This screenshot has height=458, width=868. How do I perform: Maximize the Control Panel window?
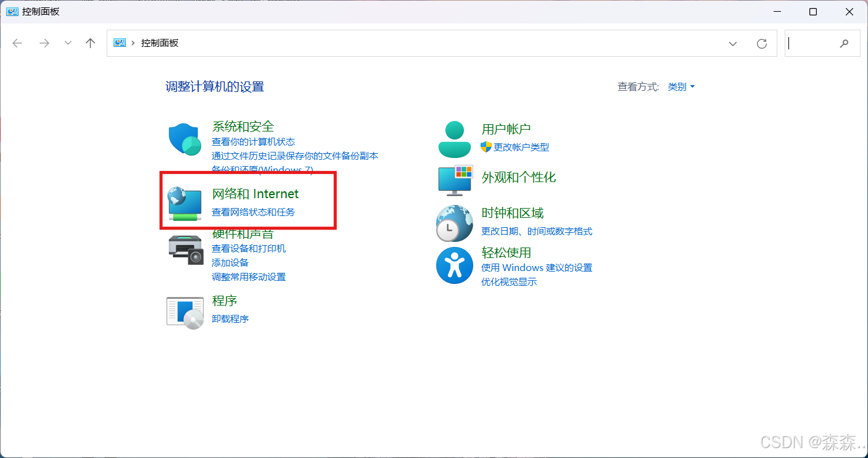813,12
